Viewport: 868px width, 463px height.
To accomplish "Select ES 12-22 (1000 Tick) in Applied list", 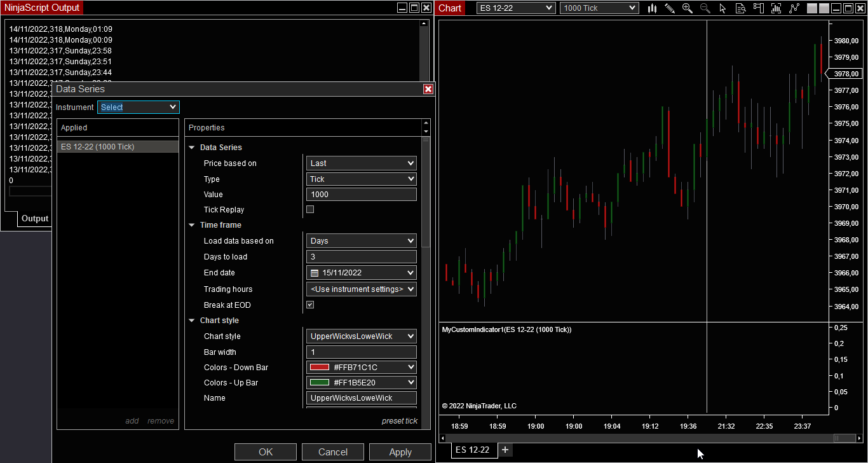I will (118, 147).
